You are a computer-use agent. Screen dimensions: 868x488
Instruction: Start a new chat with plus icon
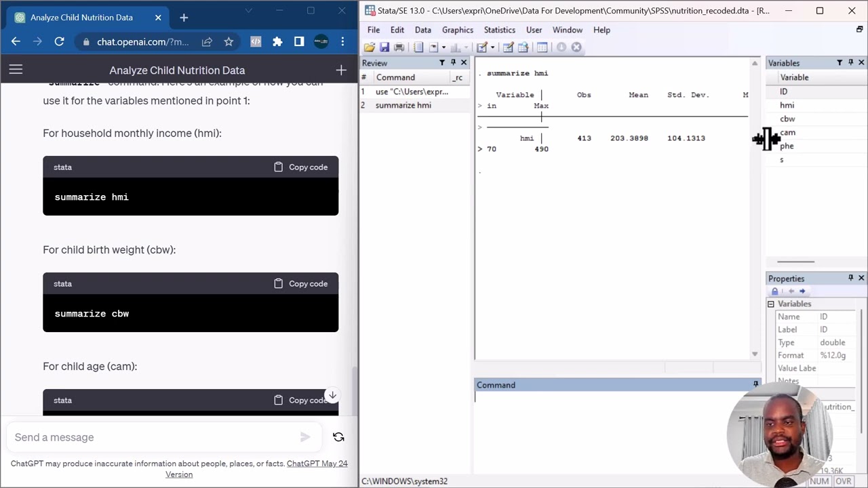(x=341, y=70)
